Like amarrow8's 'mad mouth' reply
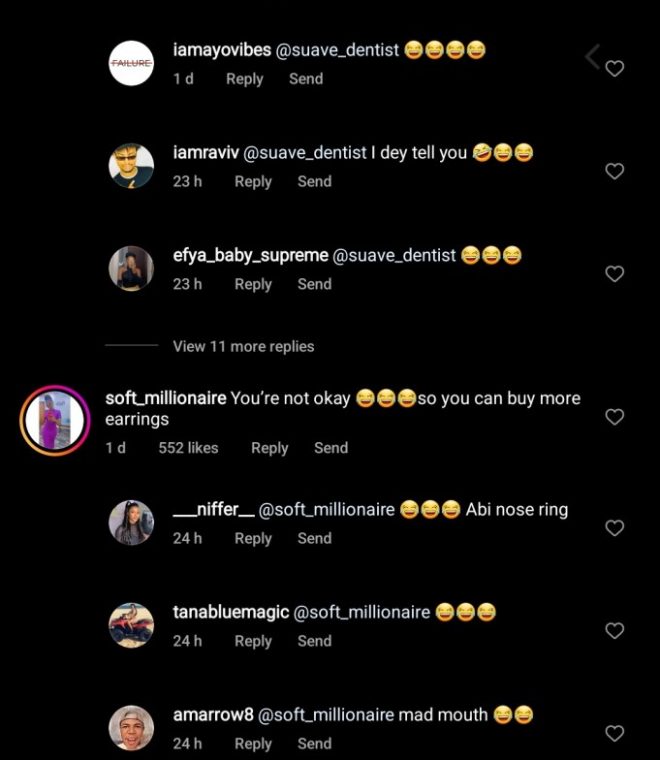Image resolution: width=660 pixels, height=760 pixels. (x=615, y=734)
